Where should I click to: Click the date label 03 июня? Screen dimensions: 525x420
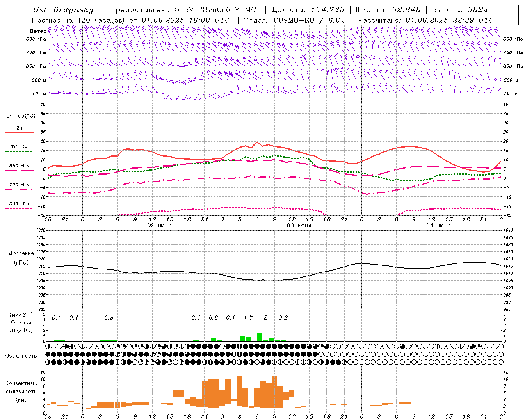click(x=299, y=226)
